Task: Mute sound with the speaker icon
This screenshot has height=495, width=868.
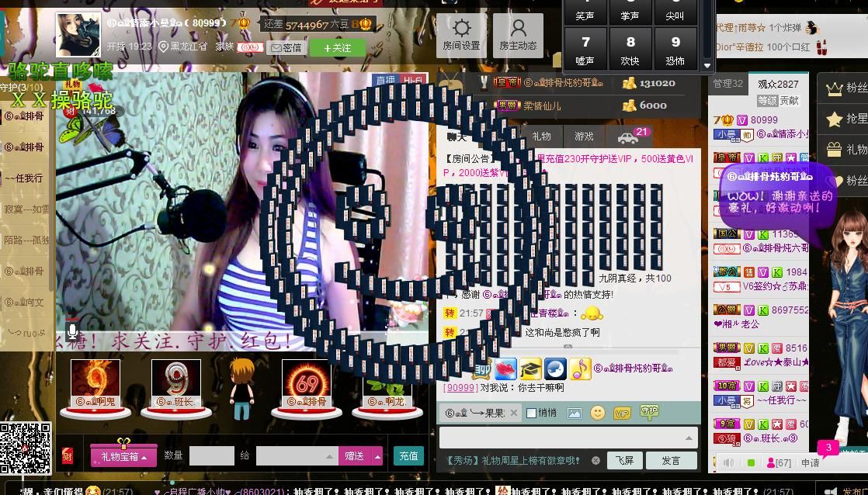Action: pos(728,462)
